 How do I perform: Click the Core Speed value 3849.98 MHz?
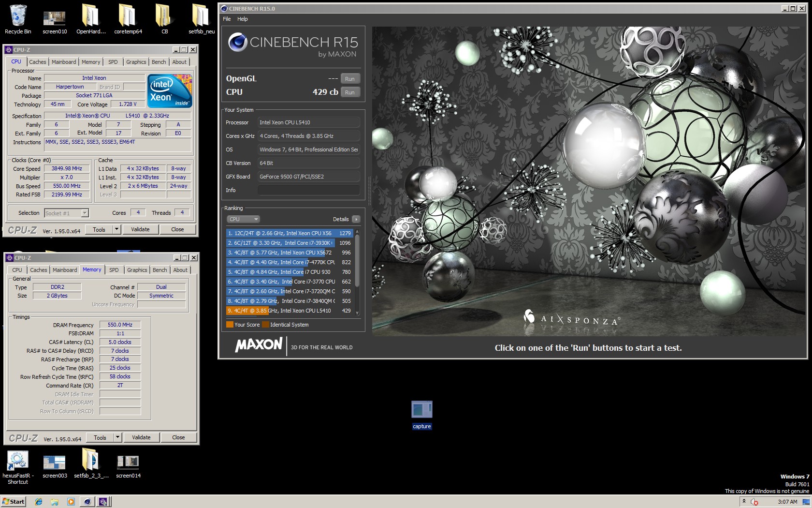pos(67,169)
